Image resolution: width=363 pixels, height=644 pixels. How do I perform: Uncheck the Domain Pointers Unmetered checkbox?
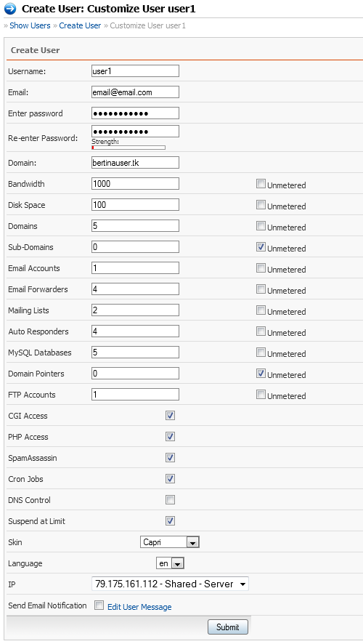tap(261, 374)
